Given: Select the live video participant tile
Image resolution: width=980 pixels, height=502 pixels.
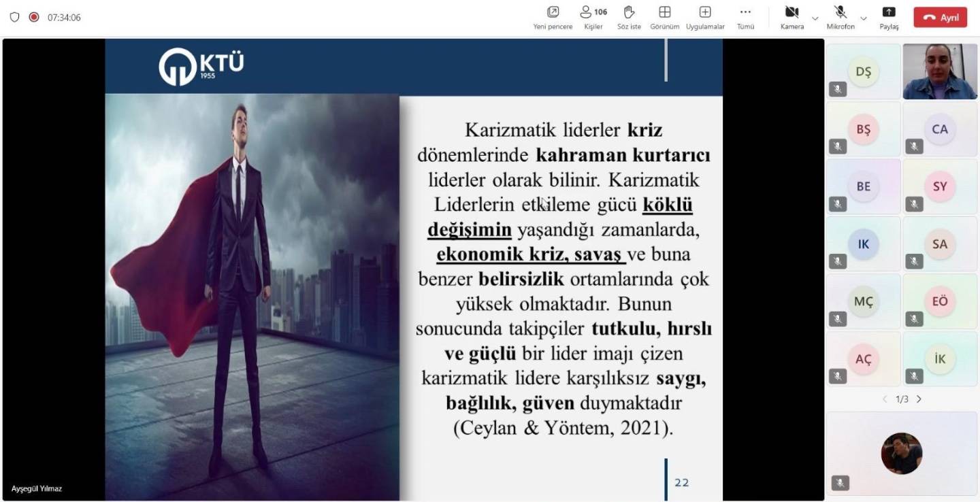Looking at the screenshot, I should point(940,72).
